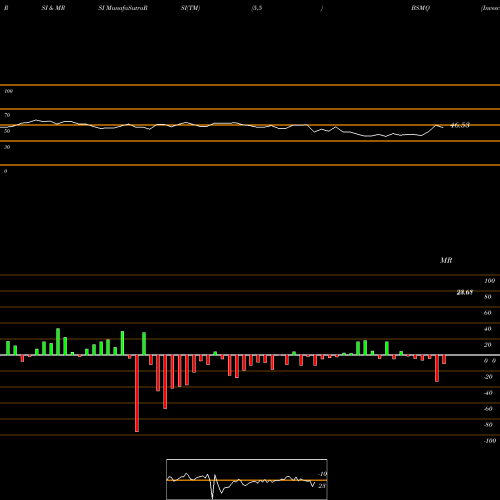Click the -80 label on MR axis
The image size is (500, 500).
pos(488,425)
